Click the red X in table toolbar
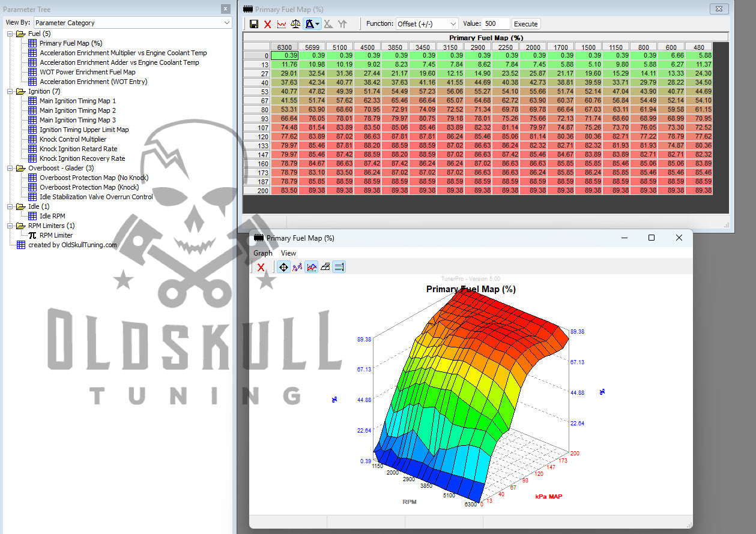This screenshot has height=534, width=756. pos(268,24)
